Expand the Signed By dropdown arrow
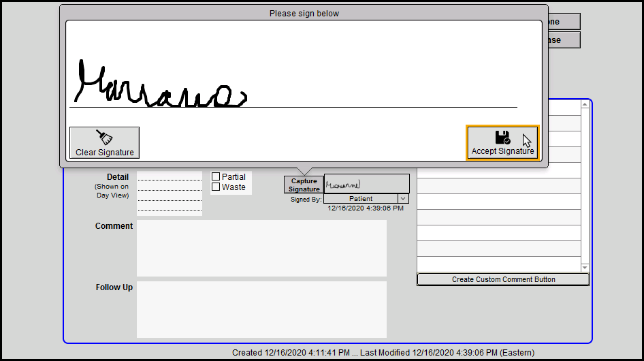The width and height of the screenshot is (644, 361). tap(402, 198)
